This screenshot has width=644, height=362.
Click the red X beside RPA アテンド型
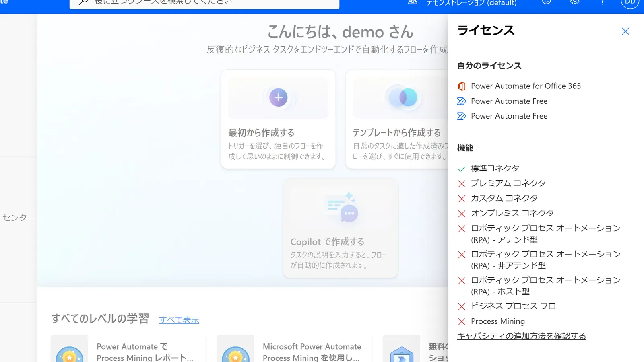point(462,229)
